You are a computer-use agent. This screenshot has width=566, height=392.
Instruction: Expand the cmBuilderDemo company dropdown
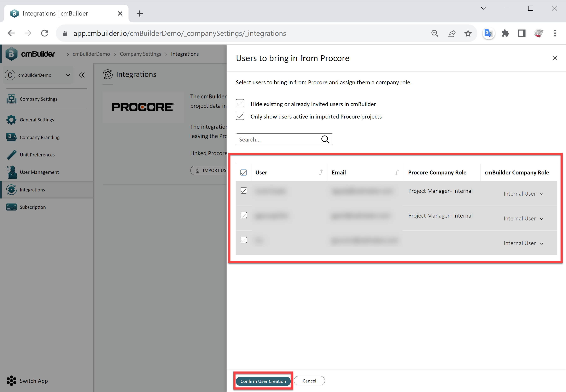click(x=38, y=75)
